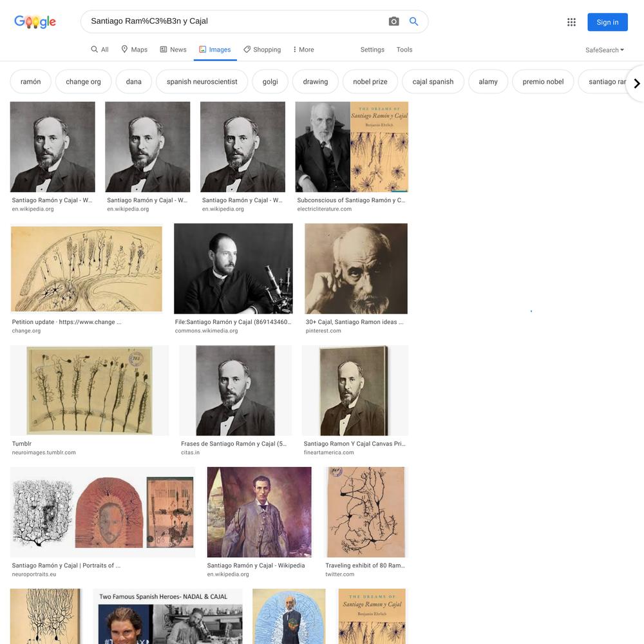Select the 'drawing' filter chip
This screenshot has width=644, height=644.
coord(316,82)
